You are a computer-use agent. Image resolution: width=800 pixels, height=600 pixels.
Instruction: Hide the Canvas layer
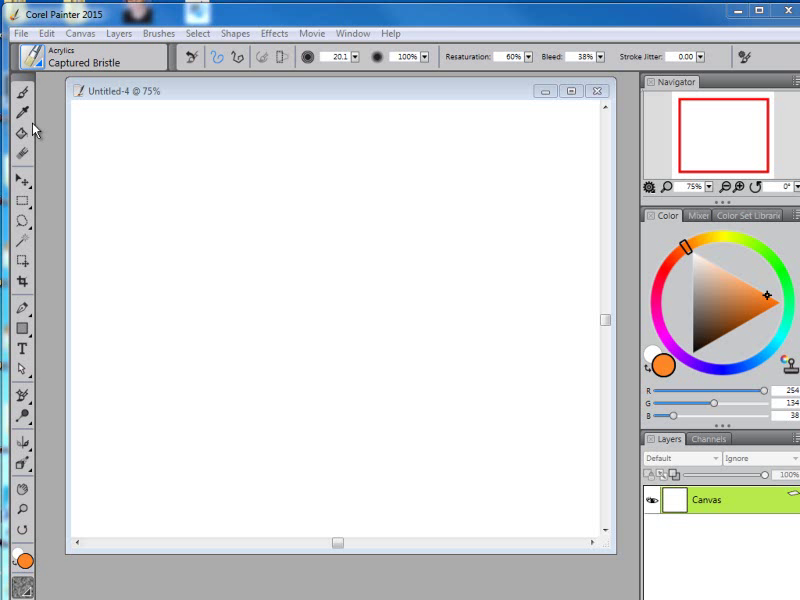[x=652, y=499]
